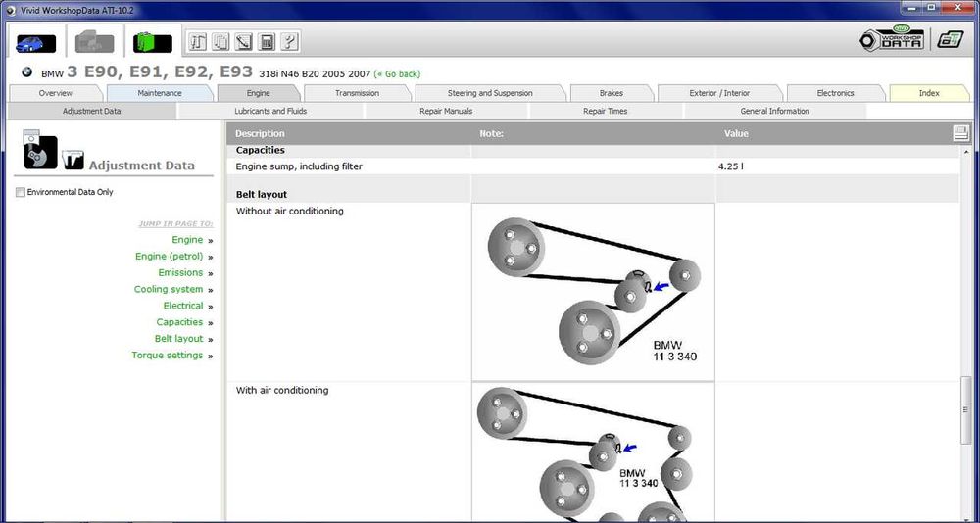Click the app icon in the title bar
Screen dimensions: 980x523
[11, 10]
